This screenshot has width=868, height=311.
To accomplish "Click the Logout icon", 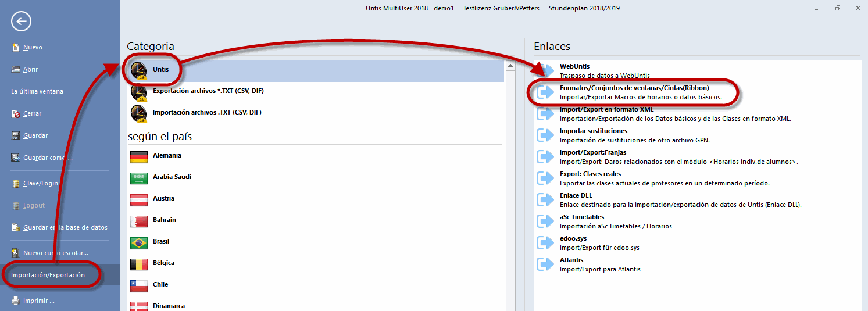I will tap(16, 206).
